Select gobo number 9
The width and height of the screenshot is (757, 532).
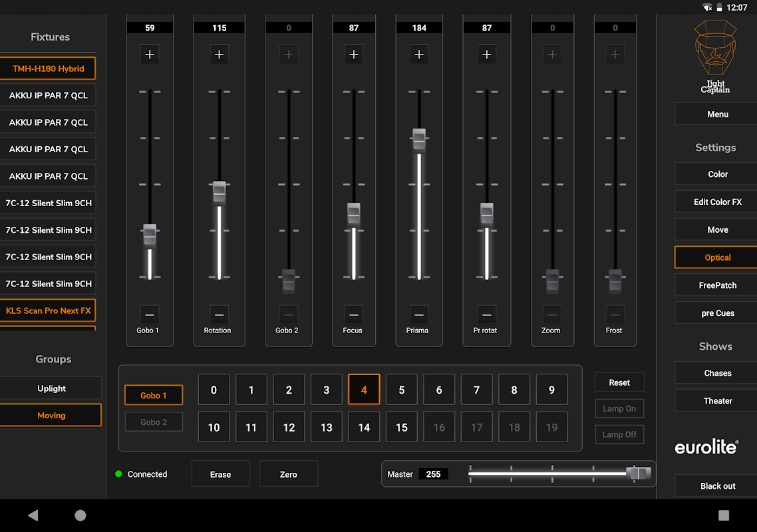[552, 390]
